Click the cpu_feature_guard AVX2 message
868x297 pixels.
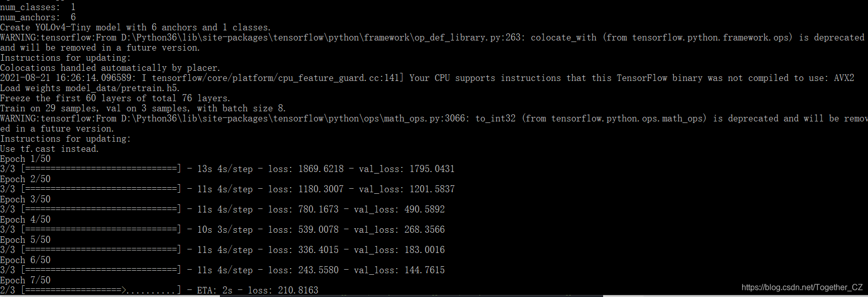point(427,78)
